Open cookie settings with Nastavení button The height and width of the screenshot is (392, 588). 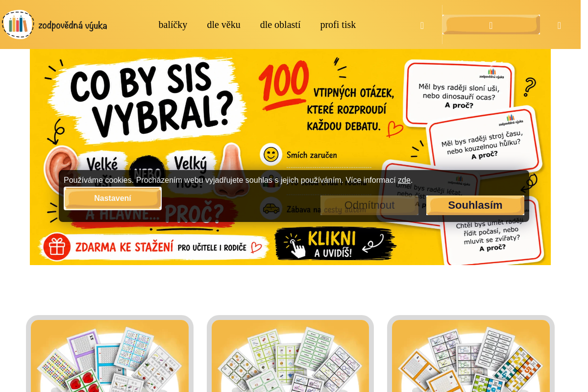113,198
